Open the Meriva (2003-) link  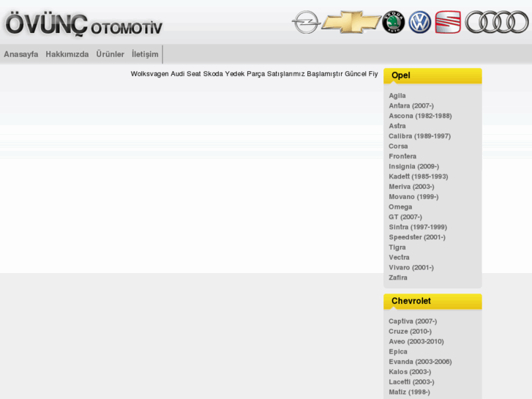coord(411,187)
